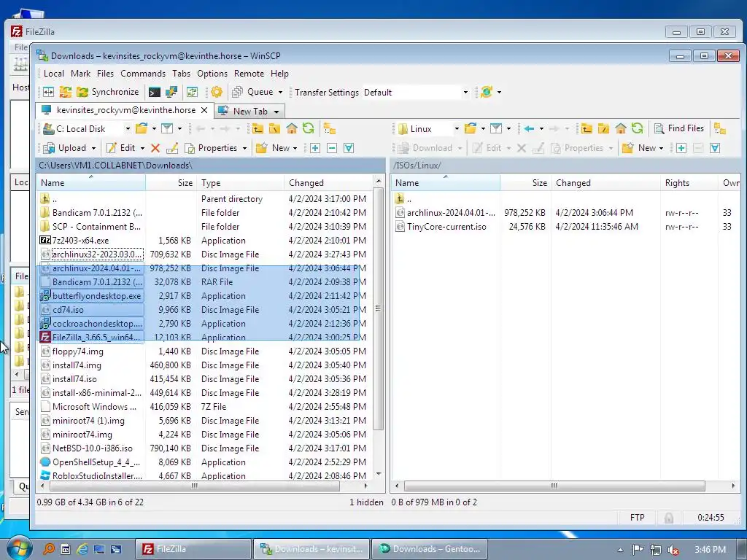Open the Local menu
The height and width of the screenshot is (560, 747).
[x=54, y=74]
